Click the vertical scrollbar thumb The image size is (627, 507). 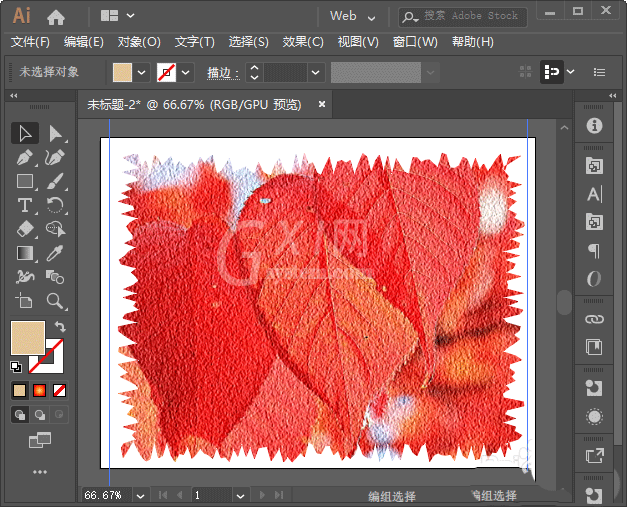(x=564, y=302)
